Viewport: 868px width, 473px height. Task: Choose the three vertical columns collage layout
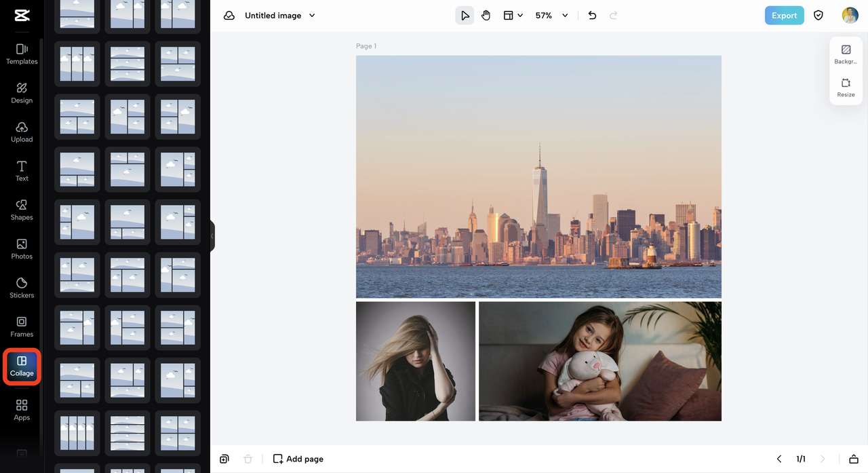77,64
